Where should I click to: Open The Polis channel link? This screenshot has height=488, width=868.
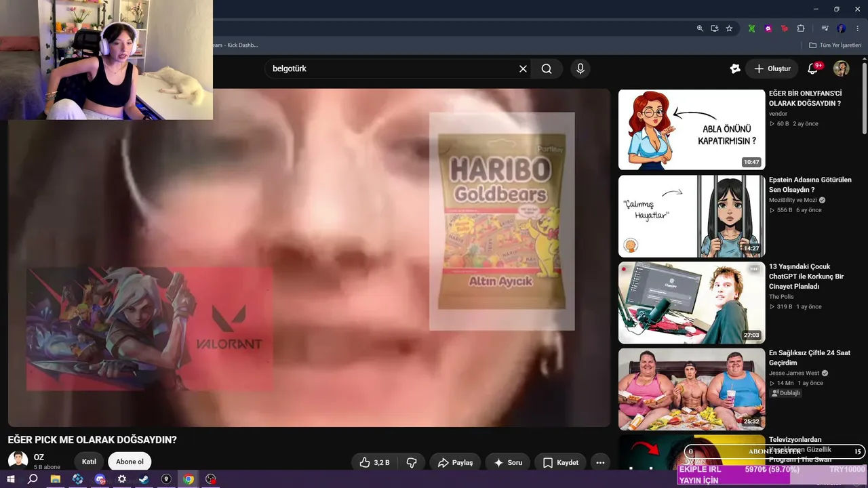point(781,297)
